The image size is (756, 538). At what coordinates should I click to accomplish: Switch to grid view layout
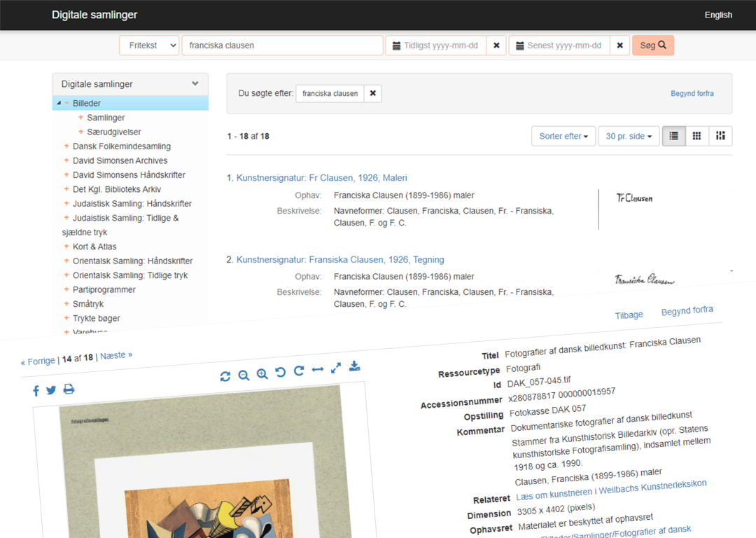(696, 136)
